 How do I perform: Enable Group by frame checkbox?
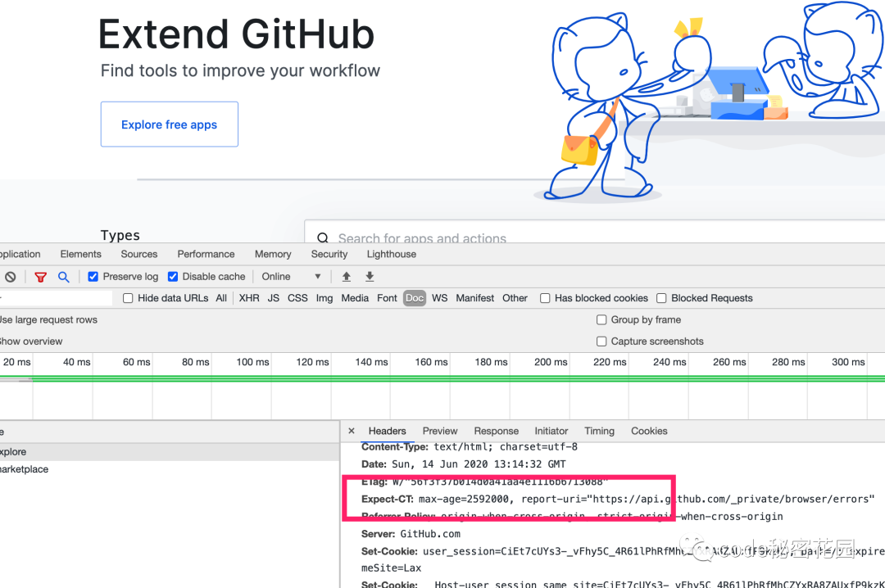(601, 320)
